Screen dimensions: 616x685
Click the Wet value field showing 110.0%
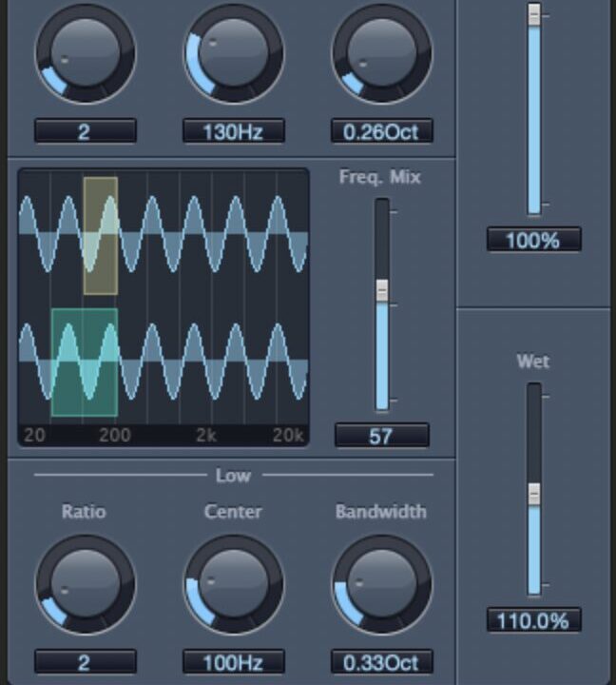[534, 620]
